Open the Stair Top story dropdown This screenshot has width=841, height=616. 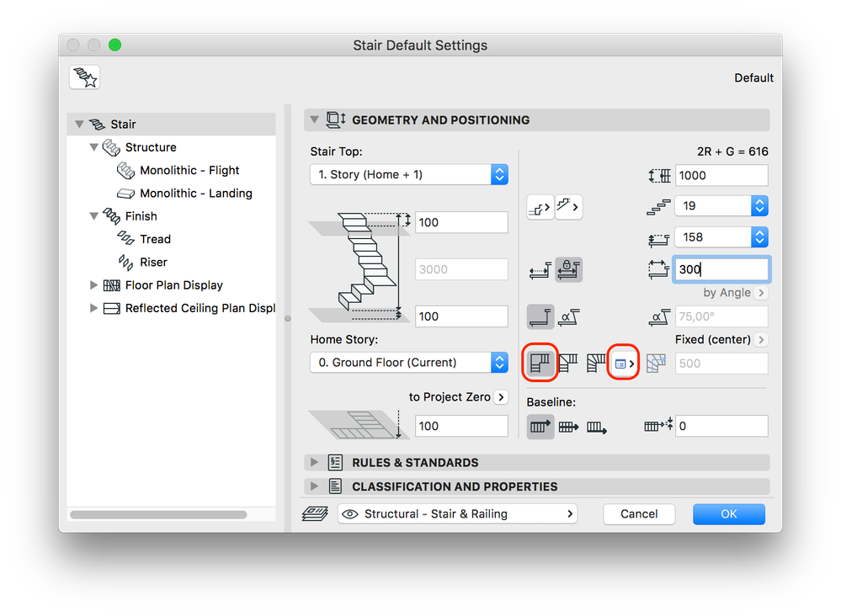tap(409, 174)
